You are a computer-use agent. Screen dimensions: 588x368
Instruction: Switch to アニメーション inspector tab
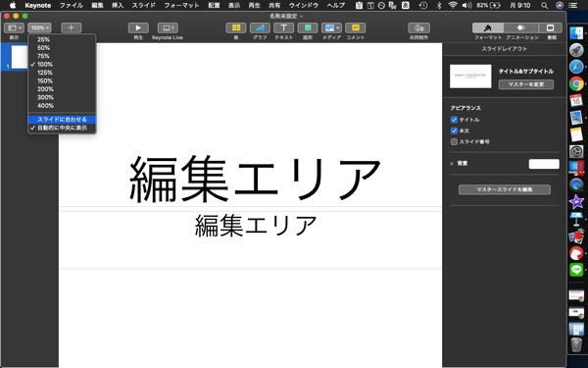coord(521,27)
